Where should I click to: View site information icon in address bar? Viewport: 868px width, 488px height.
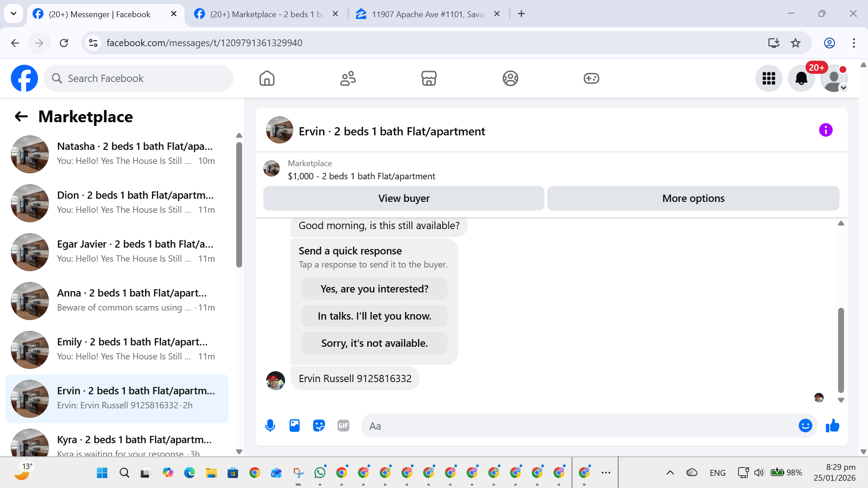click(x=93, y=43)
